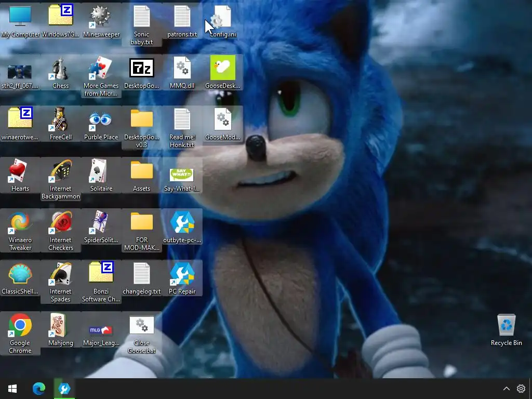Show hidden system tray icons
The height and width of the screenshot is (399, 532).
tap(506, 389)
